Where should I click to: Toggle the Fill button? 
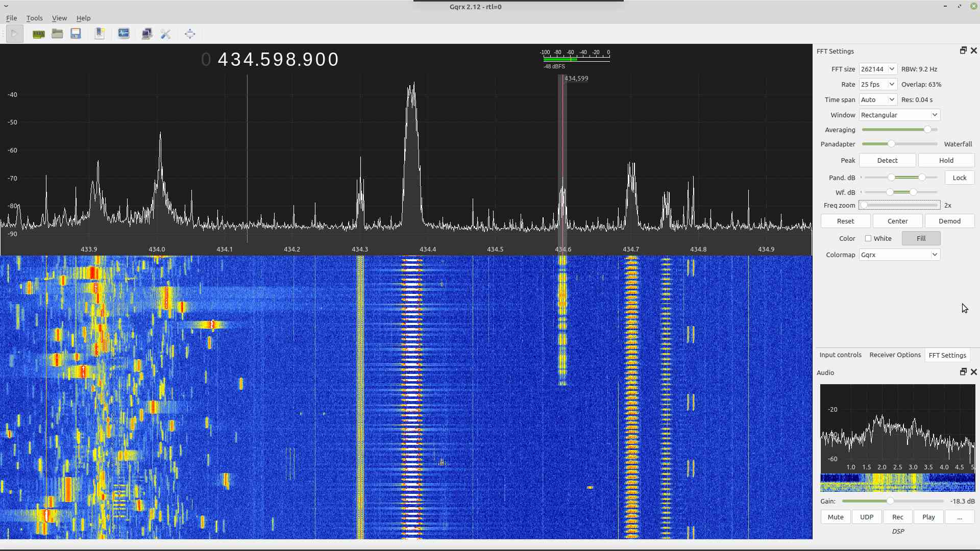(921, 238)
